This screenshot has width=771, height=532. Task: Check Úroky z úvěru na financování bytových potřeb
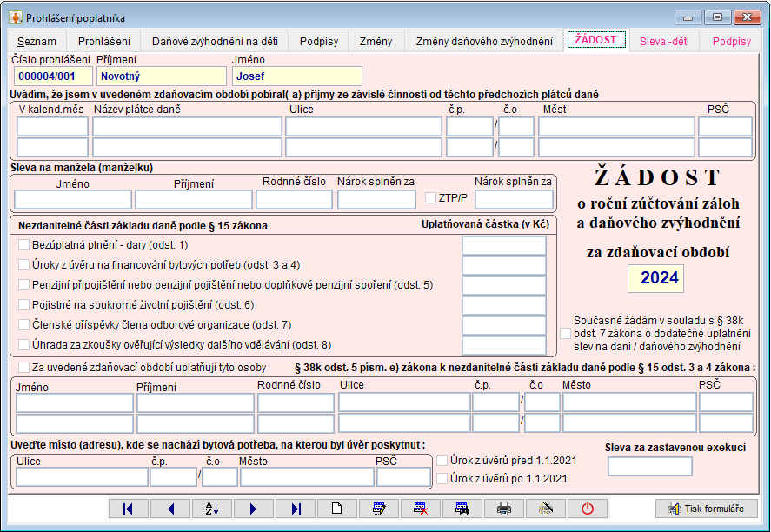(23, 264)
